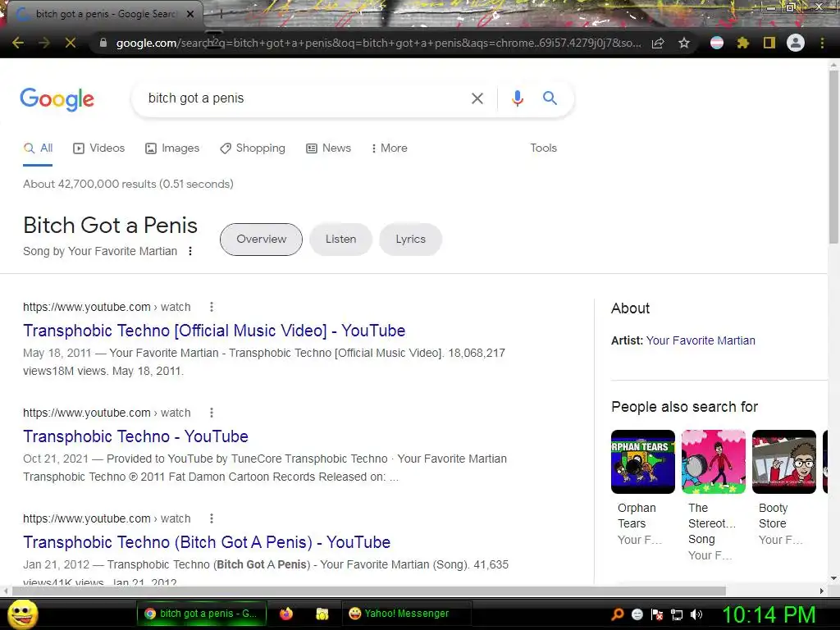Screen dimensions: 840x630
Task: Launch Firefox from the taskbar
Action: point(286,614)
